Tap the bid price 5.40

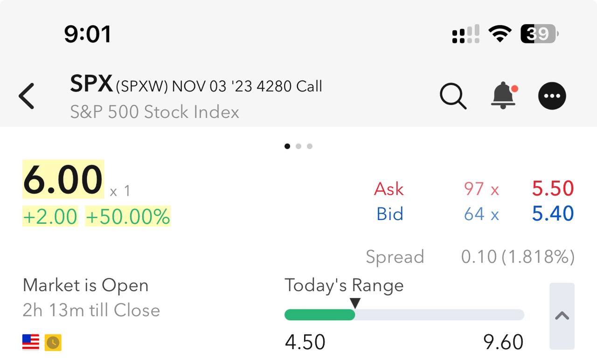pyautogui.click(x=553, y=213)
